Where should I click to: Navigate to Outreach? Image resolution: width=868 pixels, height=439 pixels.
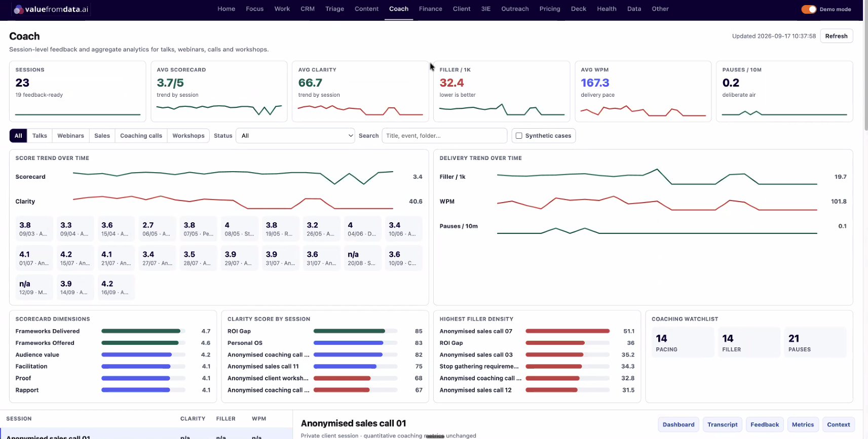515,9
